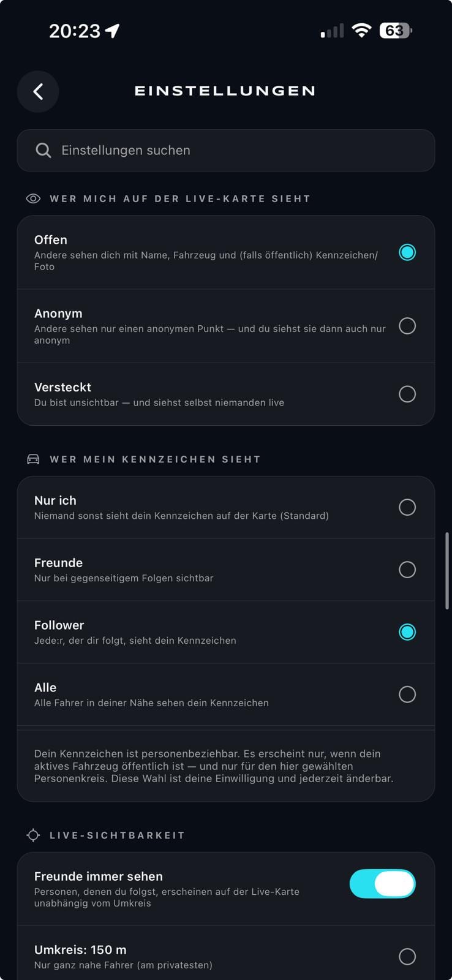Disable the Freunde immer sehen toggle
This screenshot has height=980, width=452.
(x=383, y=884)
